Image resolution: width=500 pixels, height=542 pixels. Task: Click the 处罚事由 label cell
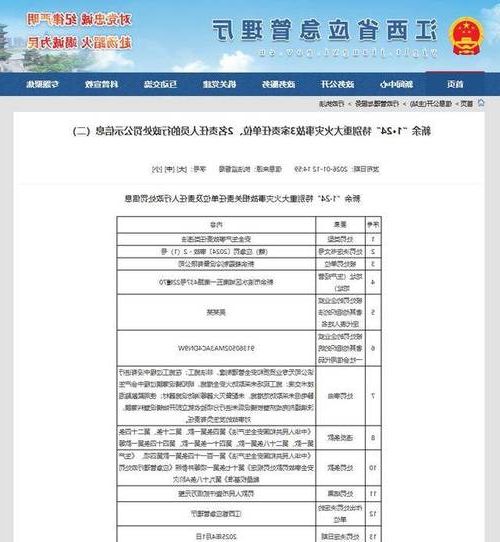tap(340, 396)
